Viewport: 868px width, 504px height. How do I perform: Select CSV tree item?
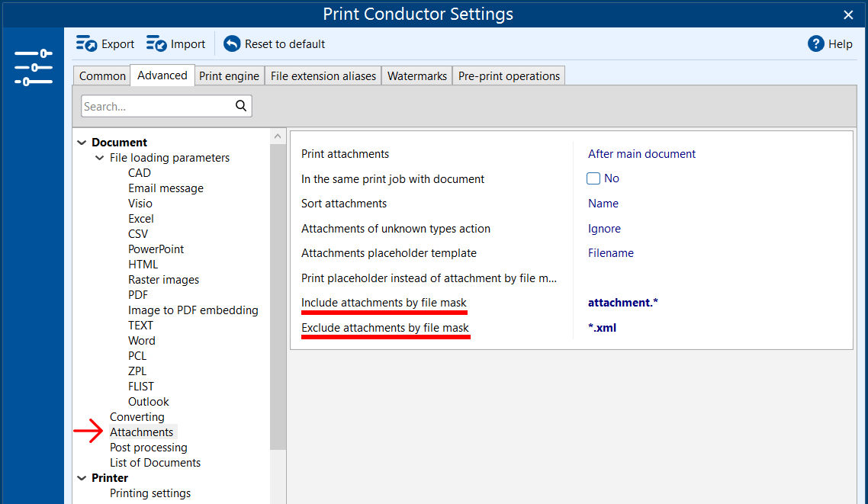tap(138, 234)
